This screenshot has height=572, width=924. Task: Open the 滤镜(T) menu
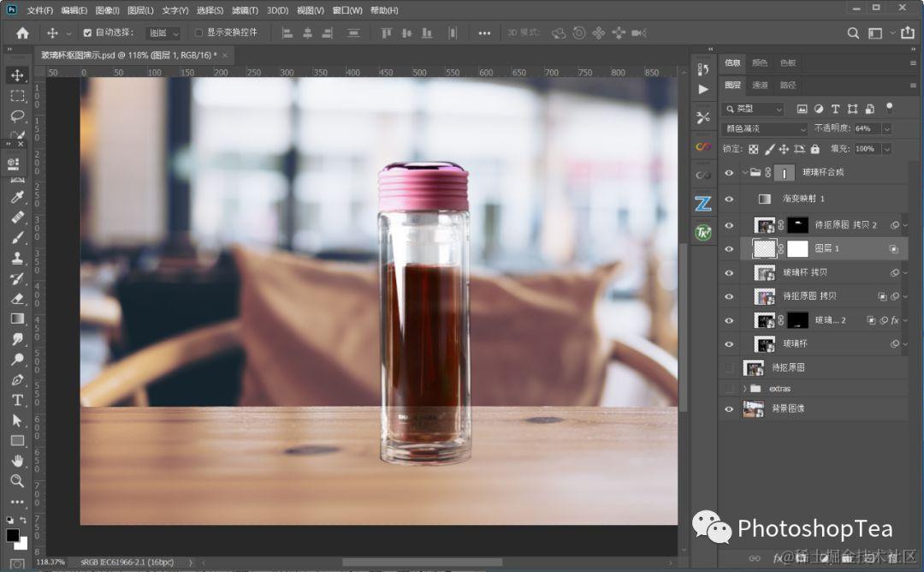[x=245, y=10]
